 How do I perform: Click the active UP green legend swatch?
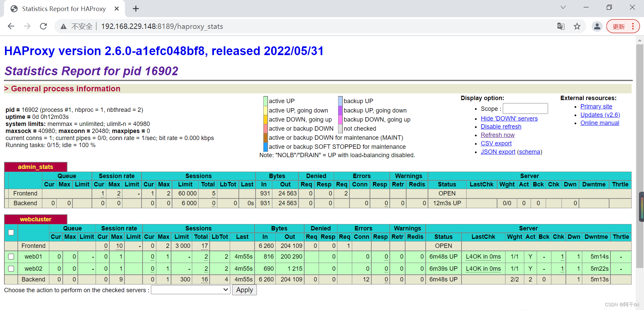tap(265, 101)
